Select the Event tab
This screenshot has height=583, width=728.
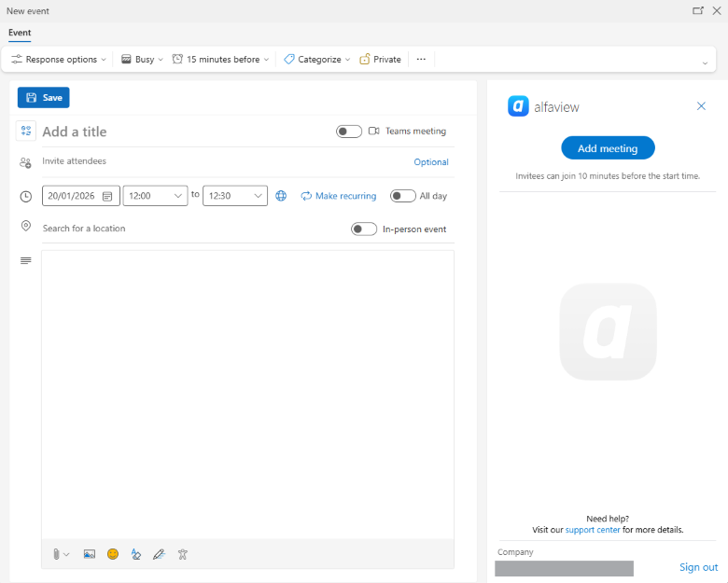20,33
